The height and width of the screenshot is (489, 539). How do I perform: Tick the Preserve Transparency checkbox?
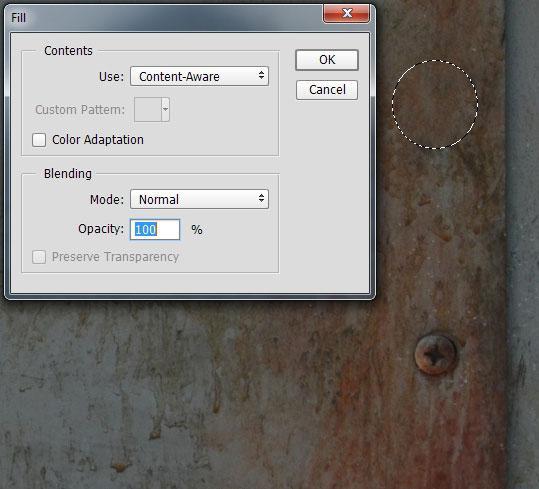39,257
